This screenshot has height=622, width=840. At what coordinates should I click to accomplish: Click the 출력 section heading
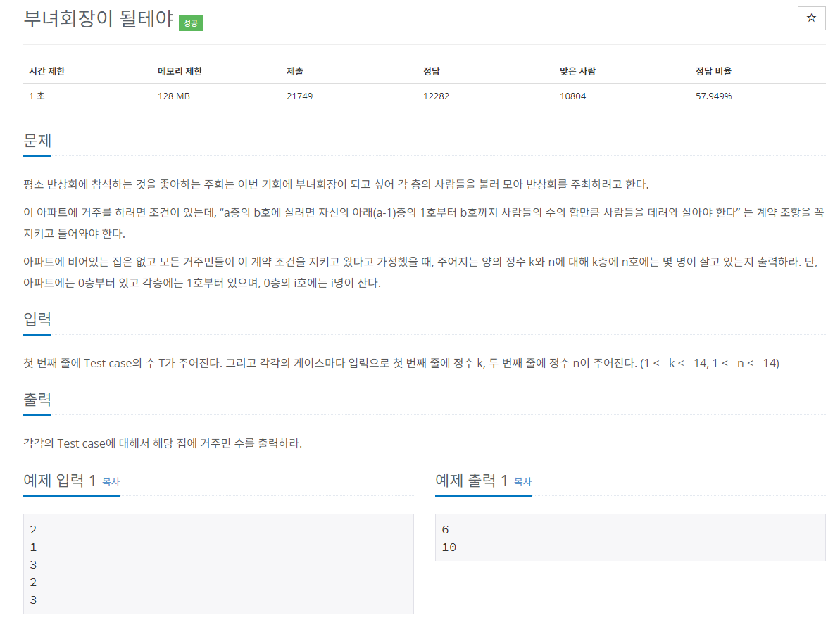37,400
